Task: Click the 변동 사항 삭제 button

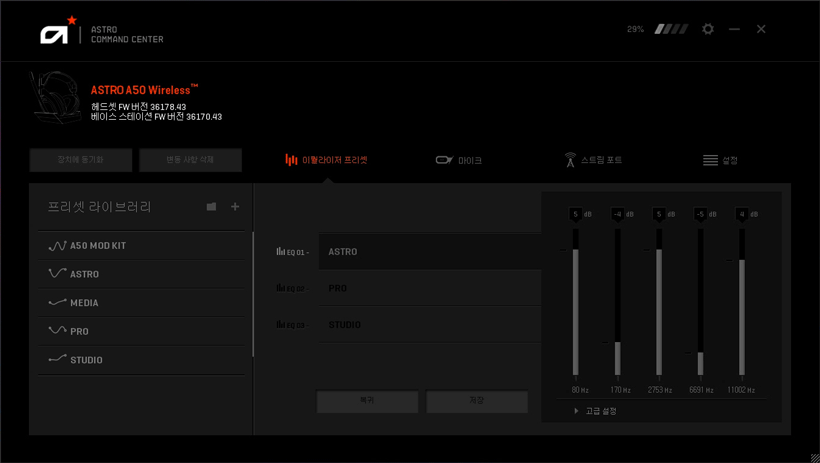Action: pos(190,160)
